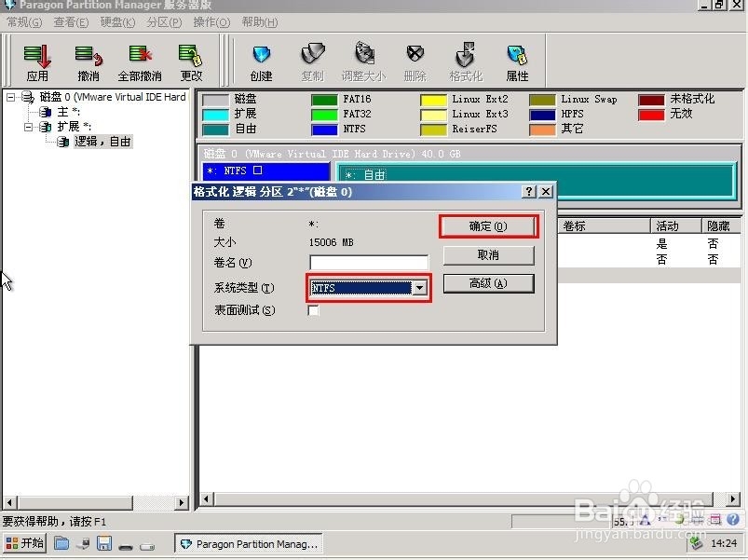Select the blue NTFS partition block
Screen dimensions: 748x560
[266, 171]
